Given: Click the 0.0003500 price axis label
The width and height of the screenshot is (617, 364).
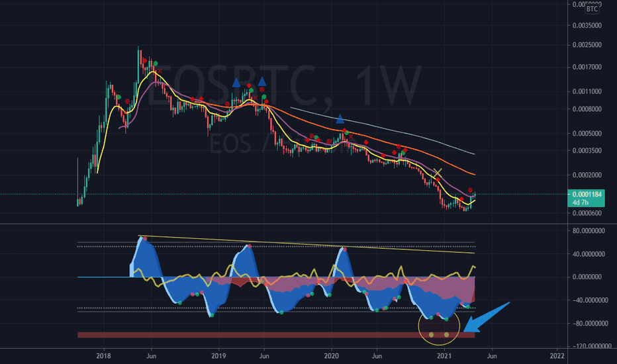Looking at the screenshot, I should point(587,151).
